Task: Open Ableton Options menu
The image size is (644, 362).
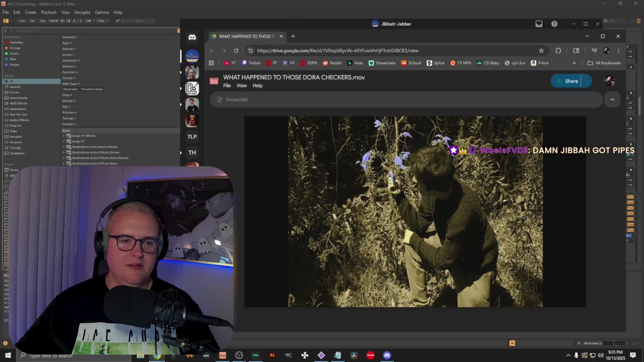Action: pos(102,12)
